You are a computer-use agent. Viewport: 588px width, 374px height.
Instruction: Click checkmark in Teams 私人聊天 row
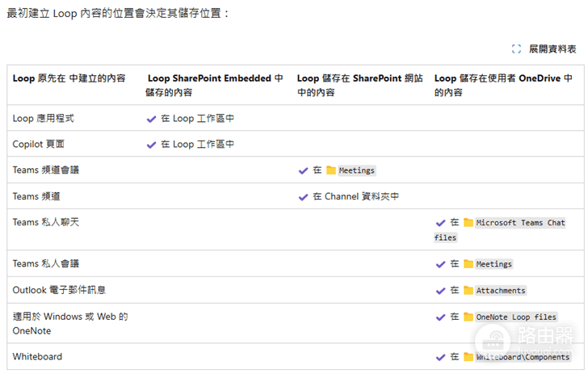(440, 223)
